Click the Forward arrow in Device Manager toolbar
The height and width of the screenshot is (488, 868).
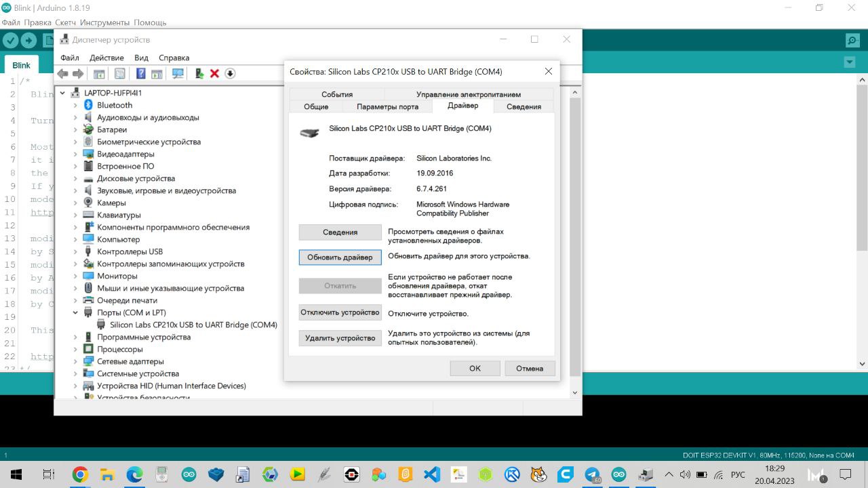pos(78,73)
